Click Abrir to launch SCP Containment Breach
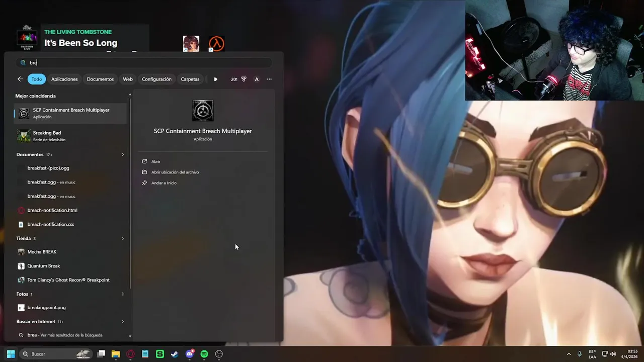644x362 pixels. pos(156,161)
